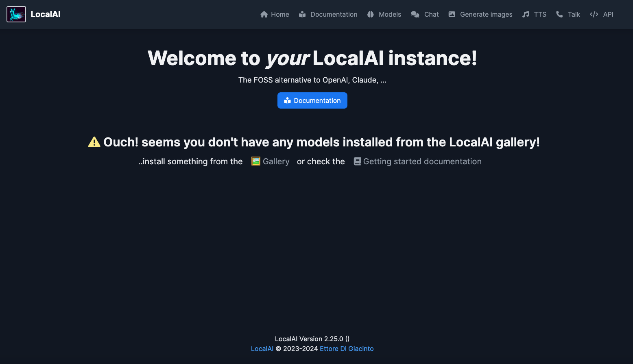Switch to the Chat section

(x=431, y=14)
